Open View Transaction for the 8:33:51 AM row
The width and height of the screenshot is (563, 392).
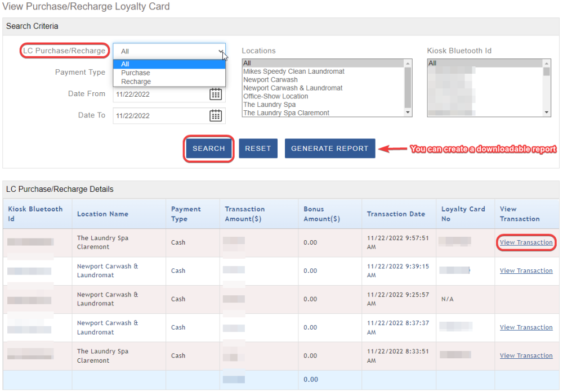(x=526, y=356)
